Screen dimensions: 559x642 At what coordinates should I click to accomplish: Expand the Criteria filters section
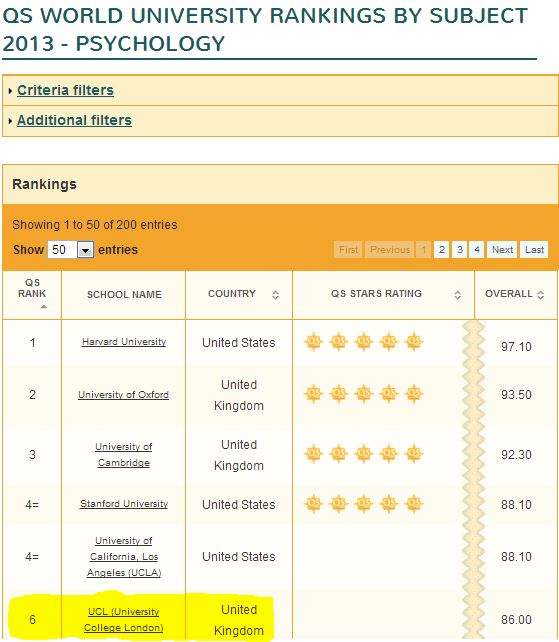coord(66,90)
